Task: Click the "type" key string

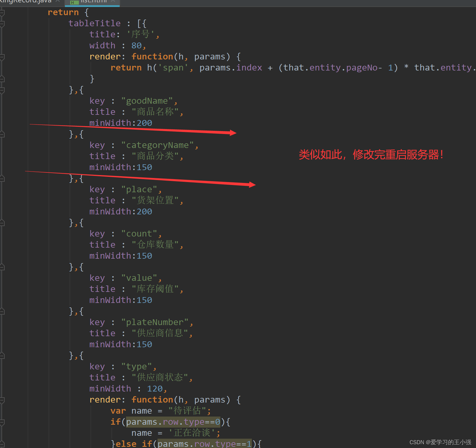Action: tap(137, 366)
